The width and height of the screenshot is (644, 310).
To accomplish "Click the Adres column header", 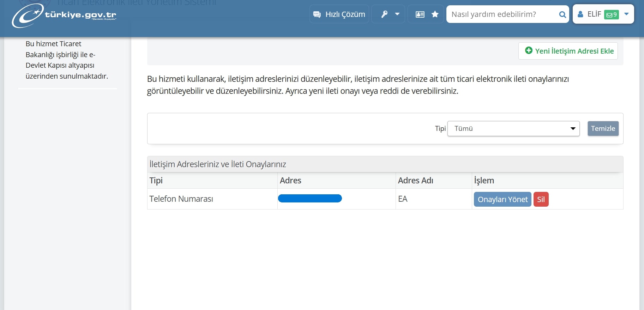I will [290, 181].
